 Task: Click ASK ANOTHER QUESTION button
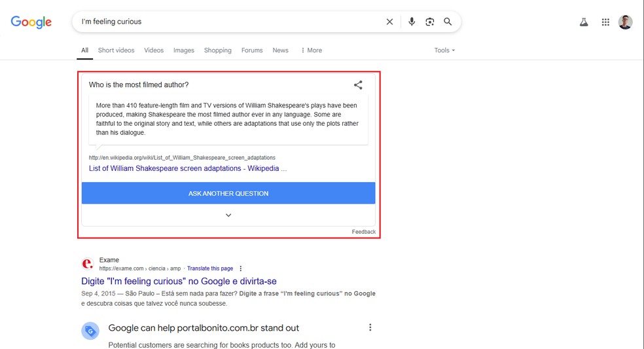[x=228, y=193]
